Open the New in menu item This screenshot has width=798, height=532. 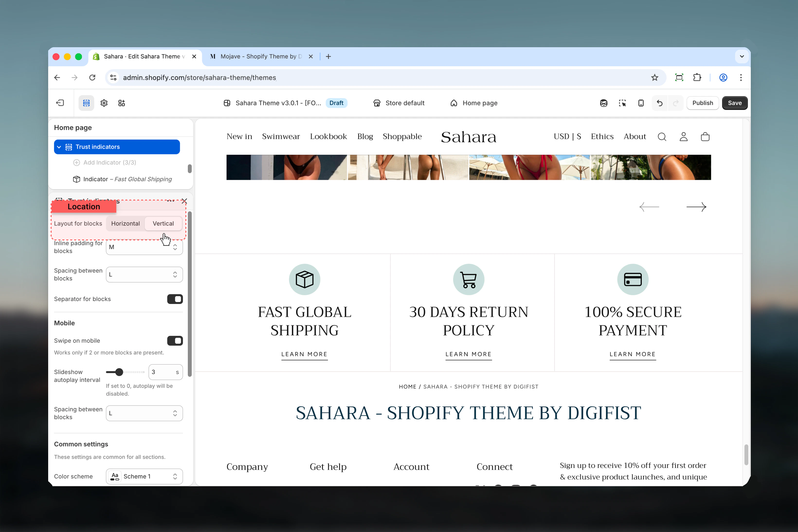[x=239, y=137]
